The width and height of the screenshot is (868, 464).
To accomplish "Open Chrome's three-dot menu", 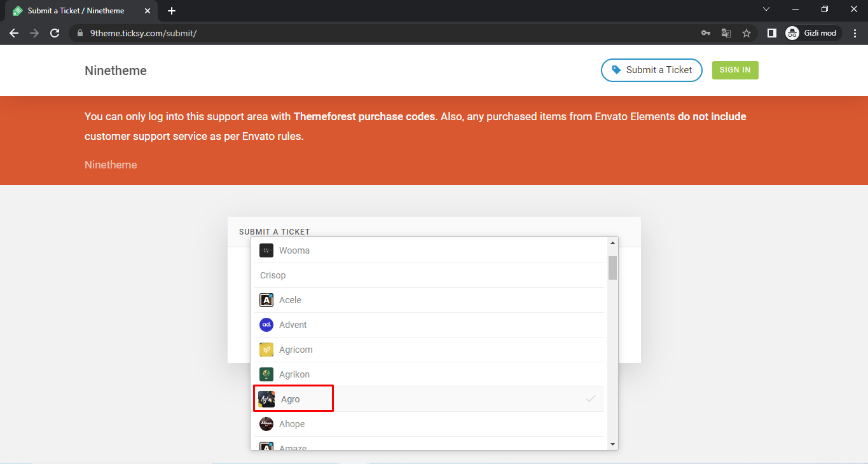I will click(854, 33).
